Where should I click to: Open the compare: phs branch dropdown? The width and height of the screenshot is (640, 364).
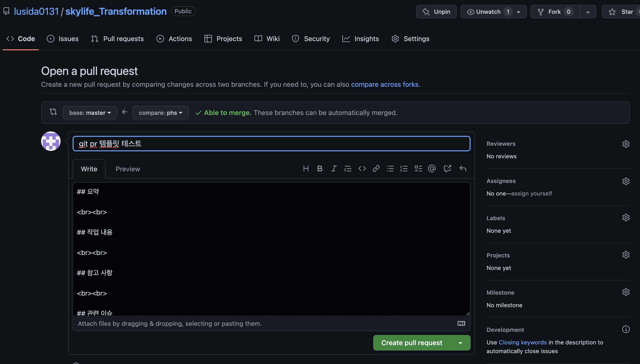(160, 113)
